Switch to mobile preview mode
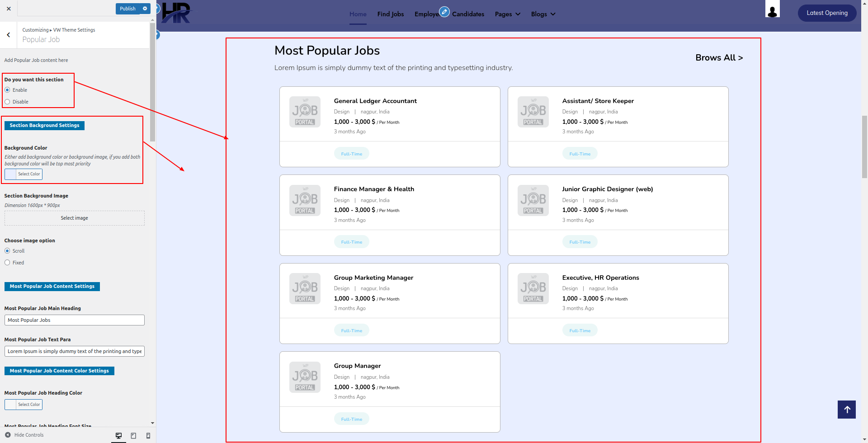This screenshot has width=868, height=443. [x=148, y=436]
